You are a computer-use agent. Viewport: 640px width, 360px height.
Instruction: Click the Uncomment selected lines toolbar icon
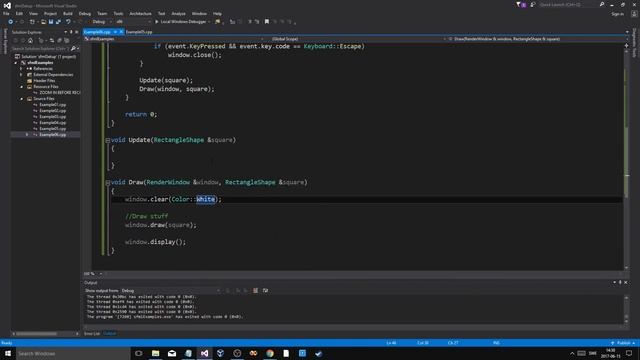(257, 22)
